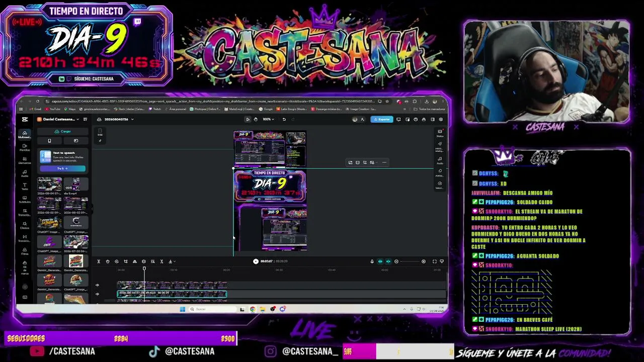
Task: Play the video preview
Action: [256, 261]
